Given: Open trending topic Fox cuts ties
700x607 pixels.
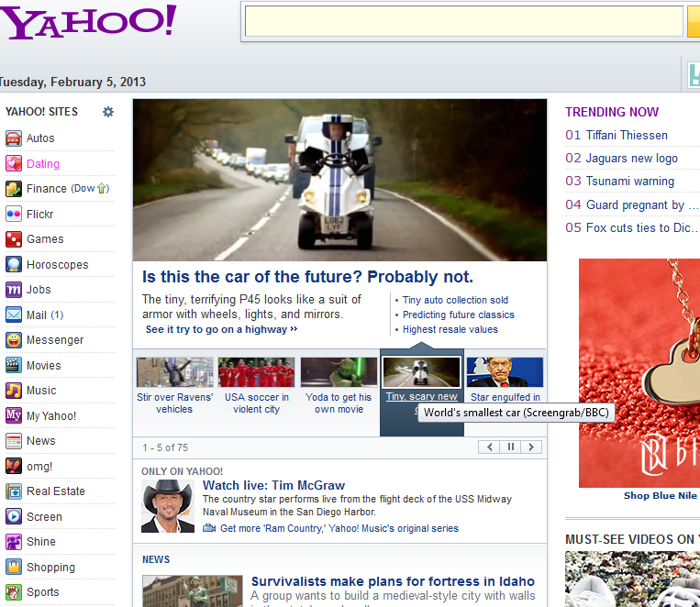Looking at the screenshot, I should point(642,228).
